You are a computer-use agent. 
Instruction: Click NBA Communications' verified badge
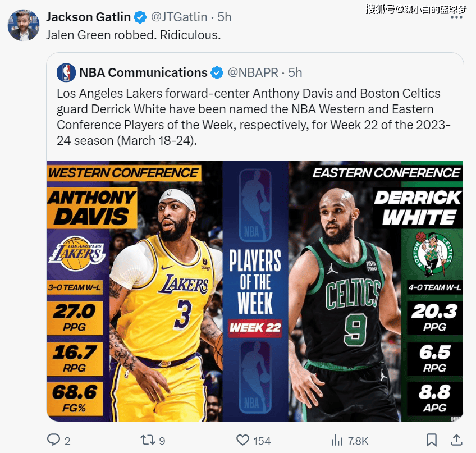click(217, 72)
